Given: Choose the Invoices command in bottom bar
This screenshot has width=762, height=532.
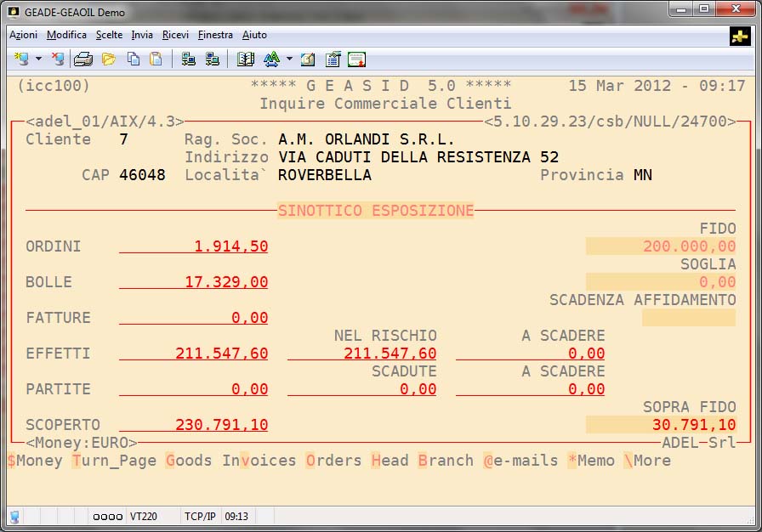Looking at the screenshot, I should [259, 461].
